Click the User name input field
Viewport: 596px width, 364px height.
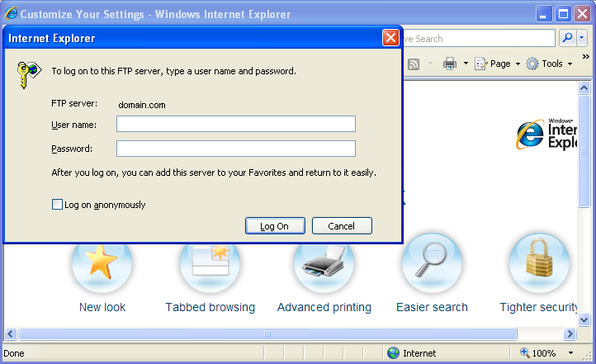click(236, 124)
